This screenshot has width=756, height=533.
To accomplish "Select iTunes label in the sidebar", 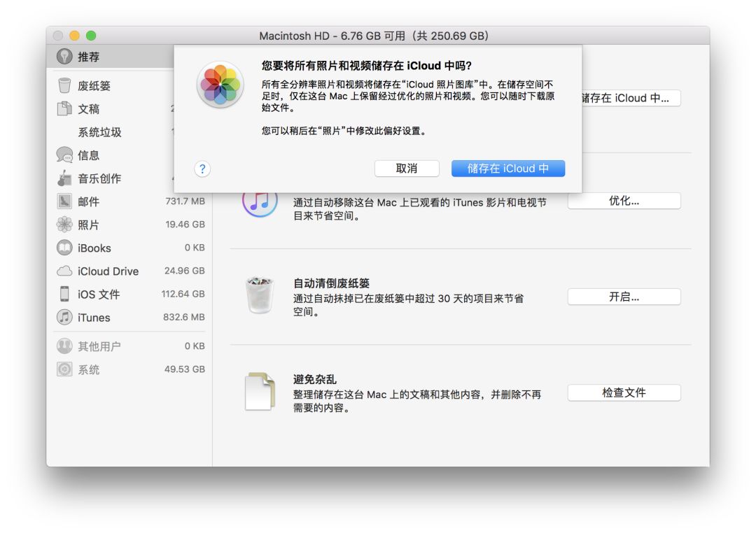I will [94, 318].
